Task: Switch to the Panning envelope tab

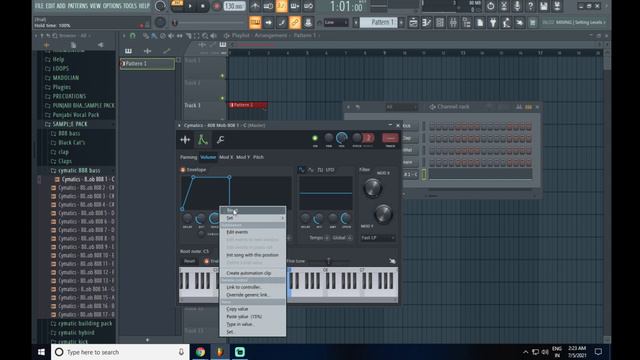Action: coord(189,157)
